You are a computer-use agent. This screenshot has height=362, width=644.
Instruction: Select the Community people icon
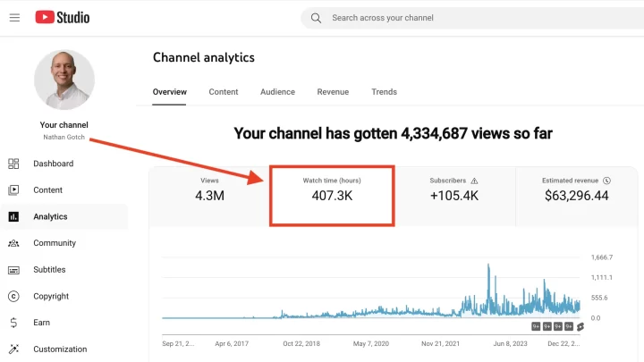[13, 243]
